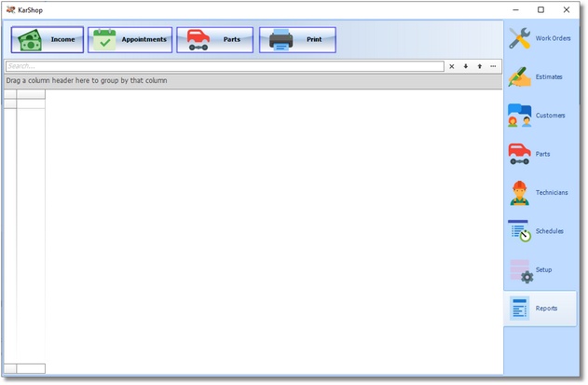Image resolution: width=588 pixels, height=385 pixels.
Task: Open the Income report
Action: click(x=48, y=40)
